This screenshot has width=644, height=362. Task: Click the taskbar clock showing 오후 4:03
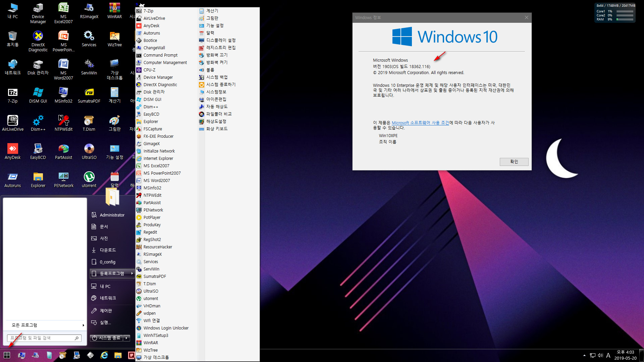click(625, 355)
